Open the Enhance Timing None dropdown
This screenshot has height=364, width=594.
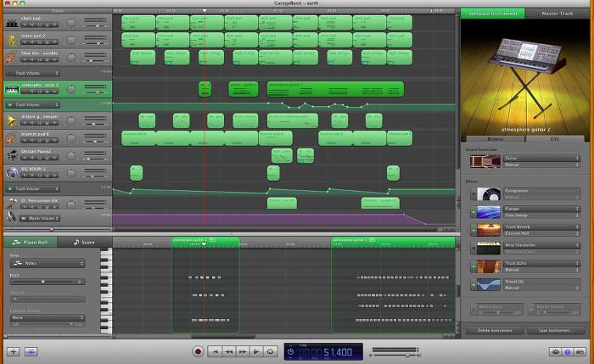coord(48,317)
